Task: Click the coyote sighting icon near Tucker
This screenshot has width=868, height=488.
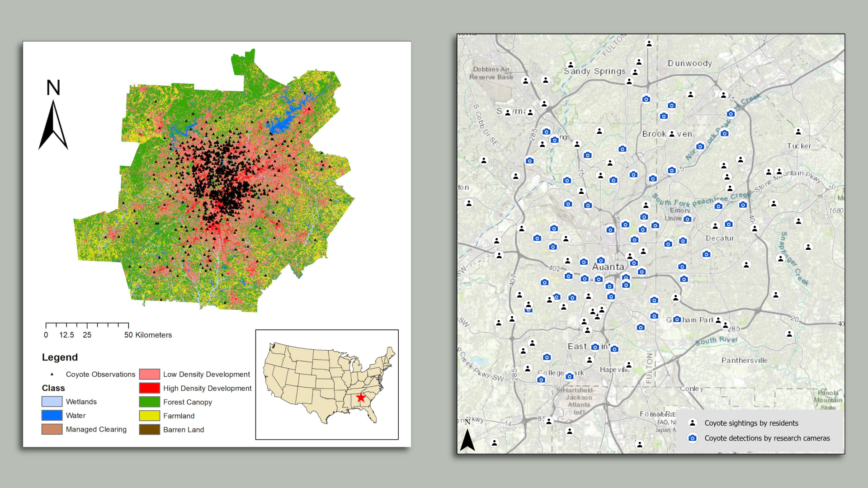Action: (797, 131)
